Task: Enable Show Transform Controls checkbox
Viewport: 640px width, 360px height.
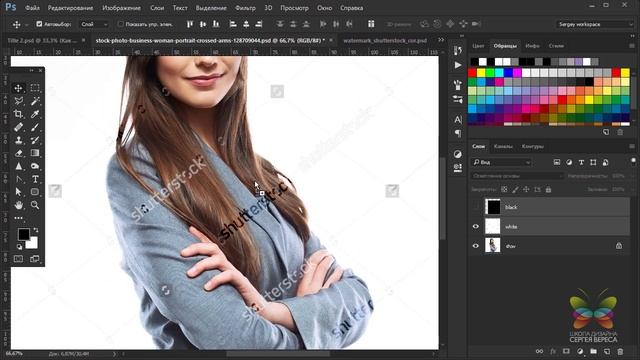Action: pyautogui.click(x=120, y=24)
